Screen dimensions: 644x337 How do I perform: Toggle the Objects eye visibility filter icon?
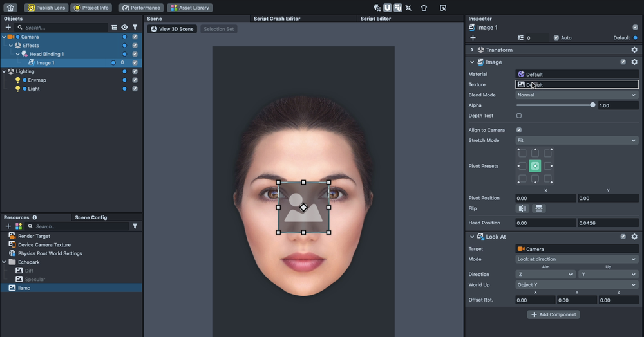(x=124, y=28)
